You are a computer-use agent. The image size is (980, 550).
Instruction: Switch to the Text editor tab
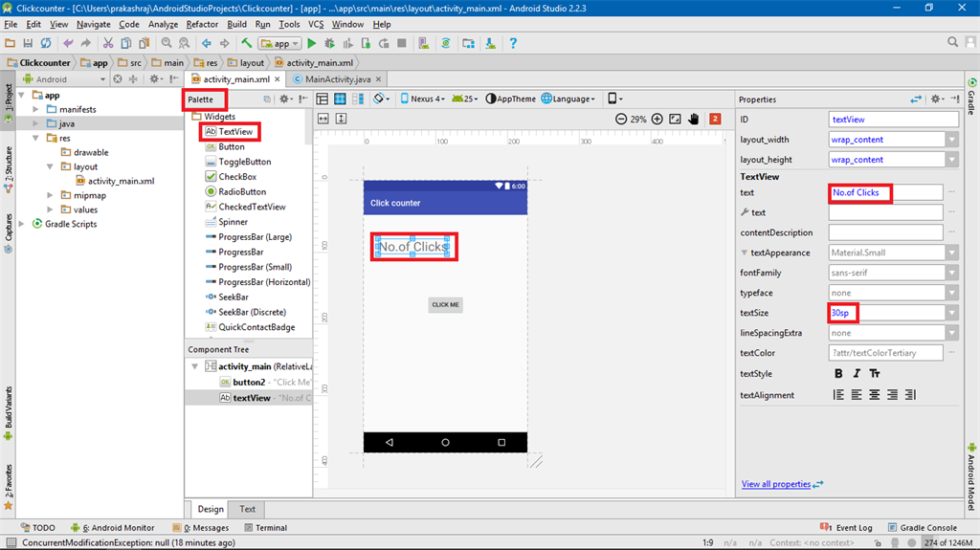pos(247,509)
